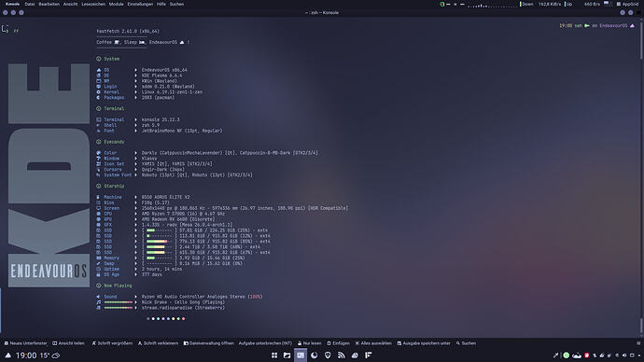The height and width of the screenshot is (362, 644).
Task: Click Ausgabe speichern unter button
Action: [424, 343]
